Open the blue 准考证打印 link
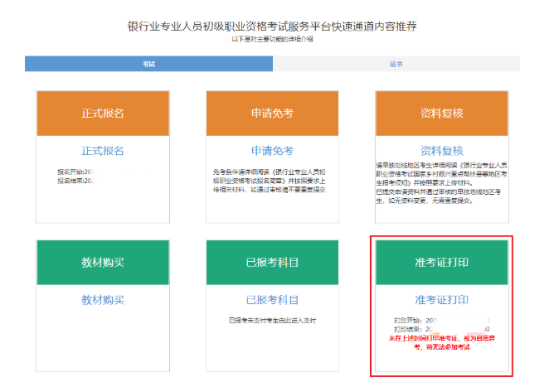Viewport: 549px width, 392px height. [x=441, y=300]
